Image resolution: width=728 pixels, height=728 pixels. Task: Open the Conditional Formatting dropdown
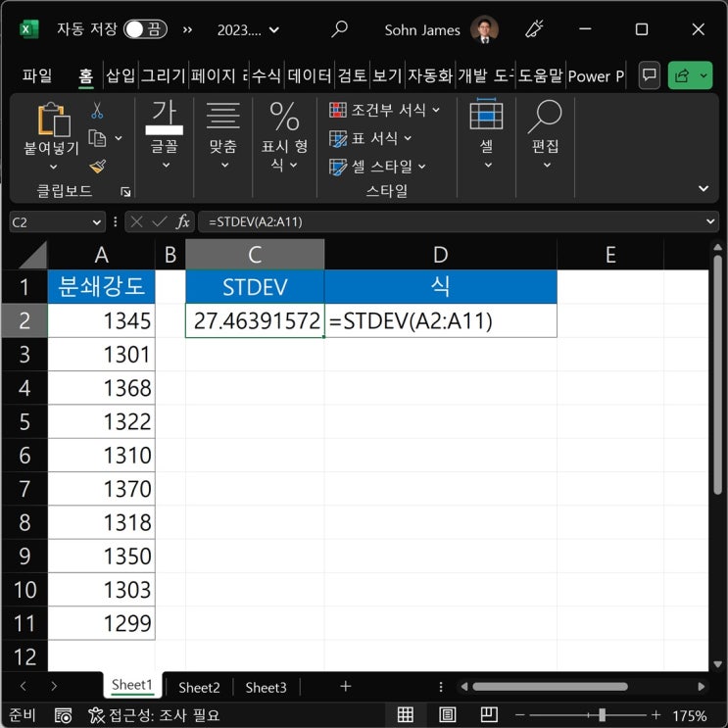385,110
